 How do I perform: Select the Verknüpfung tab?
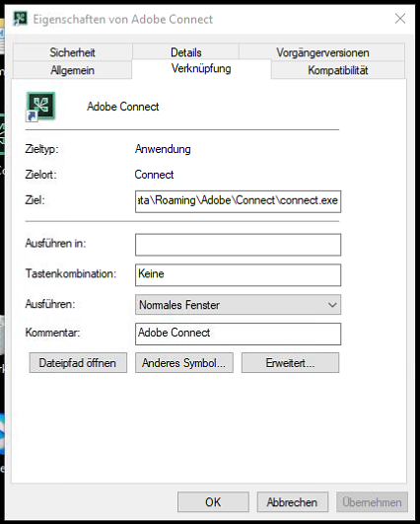[201, 68]
